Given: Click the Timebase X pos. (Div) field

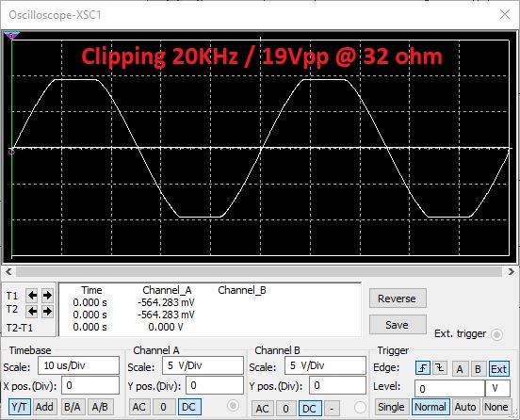Looking at the screenshot, I should click(90, 385).
